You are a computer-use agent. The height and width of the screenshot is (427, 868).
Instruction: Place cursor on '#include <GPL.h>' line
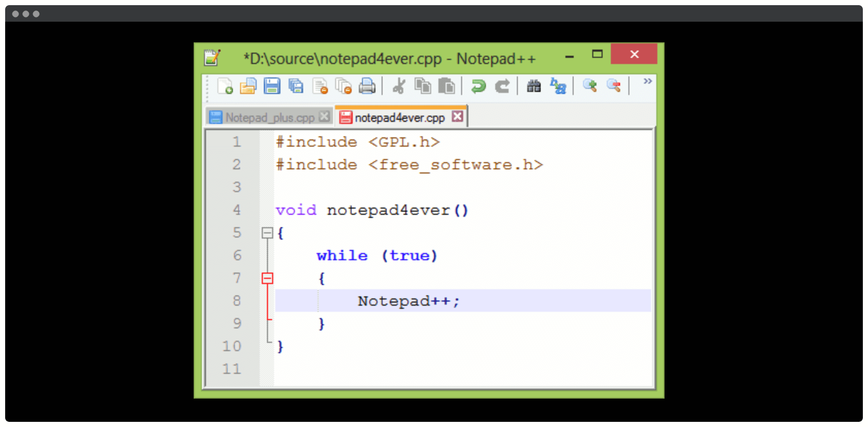[x=357, y=142]
